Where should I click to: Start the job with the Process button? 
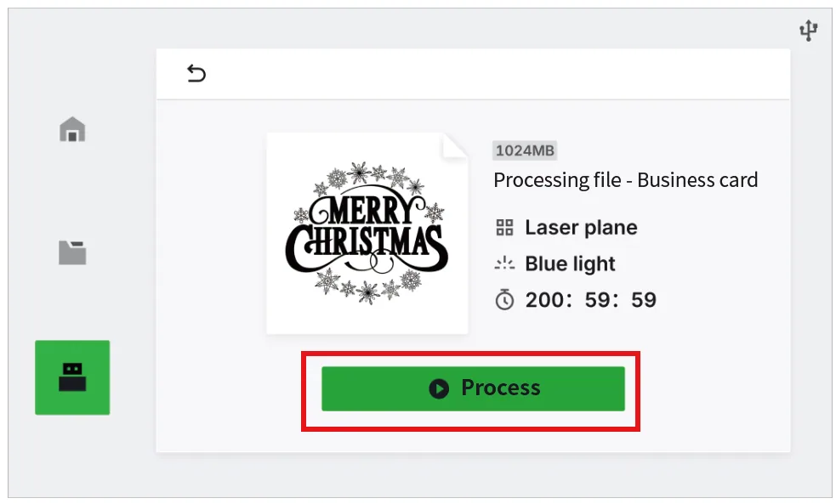click(x=473, y=388)
